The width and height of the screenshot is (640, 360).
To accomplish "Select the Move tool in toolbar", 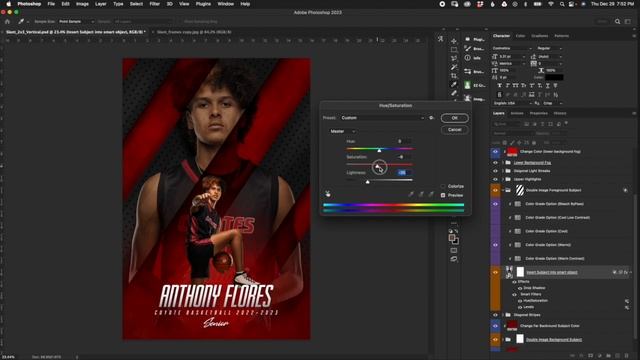I will pos(454,41).
